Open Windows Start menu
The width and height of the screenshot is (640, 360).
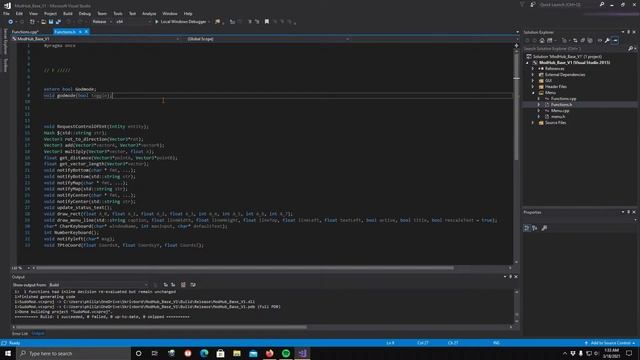click(x=8, y=353)
